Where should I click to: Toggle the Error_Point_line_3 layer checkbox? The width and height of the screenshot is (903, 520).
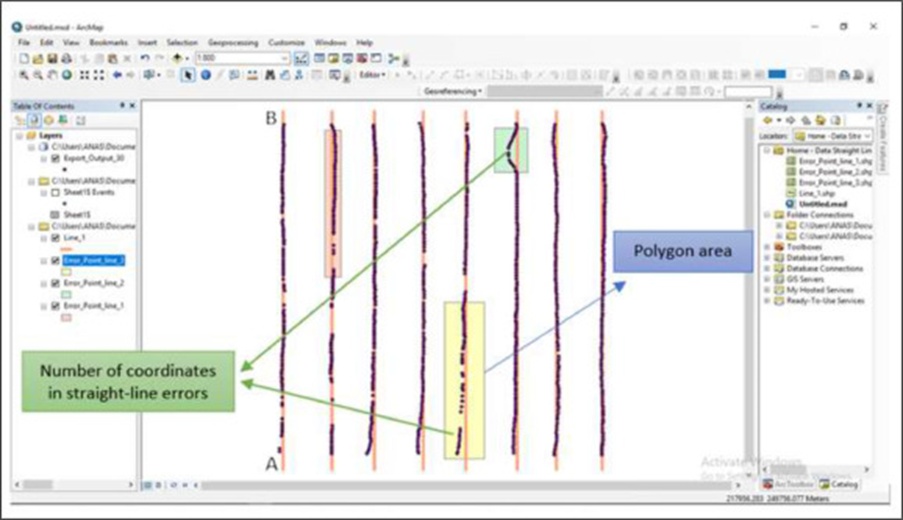coord(55,261)
